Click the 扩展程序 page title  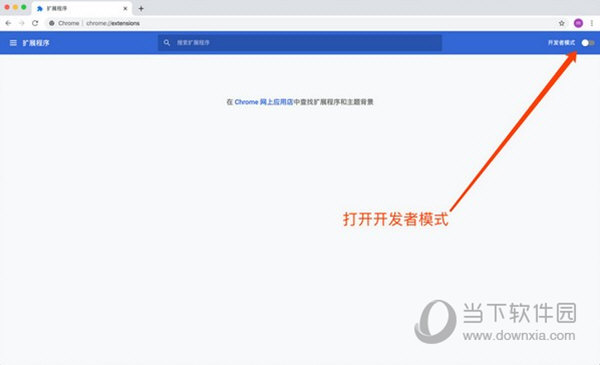coord(36,43)
